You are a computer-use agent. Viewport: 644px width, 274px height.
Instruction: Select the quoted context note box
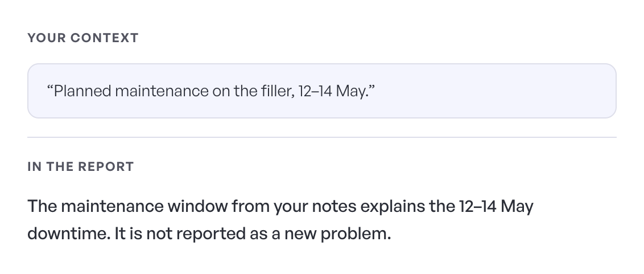[x=322, y=91]
